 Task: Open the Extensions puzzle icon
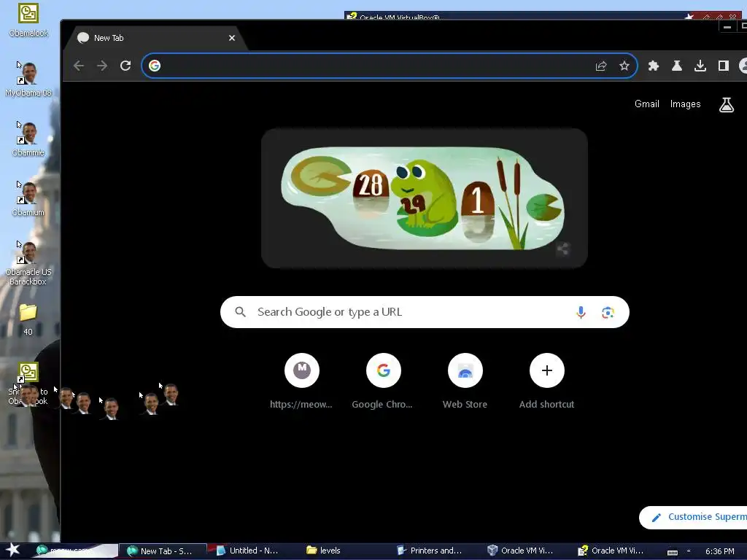pyautogui.click(x=654, y=66)
